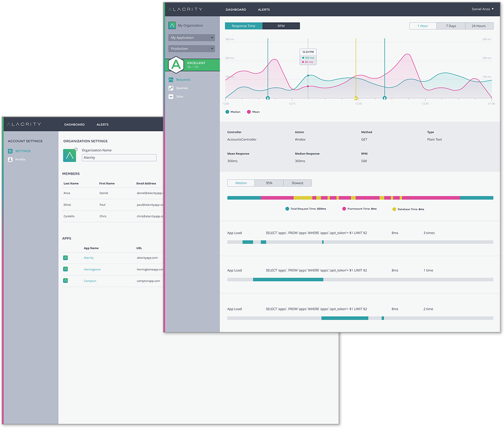This screenshot has width=504, height=428.
Task: Click the Excellent hexagon A score badge
Action: pos(176,65)
